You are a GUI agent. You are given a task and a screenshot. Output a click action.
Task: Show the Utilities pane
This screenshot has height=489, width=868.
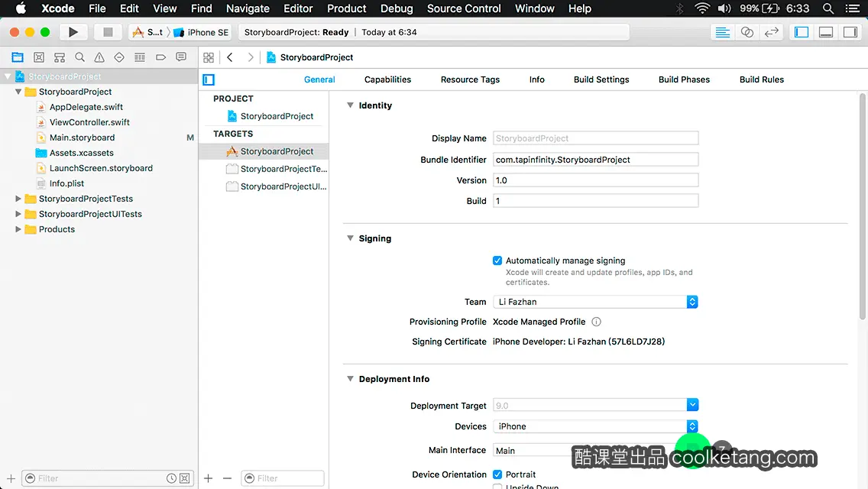click(850, 32)
